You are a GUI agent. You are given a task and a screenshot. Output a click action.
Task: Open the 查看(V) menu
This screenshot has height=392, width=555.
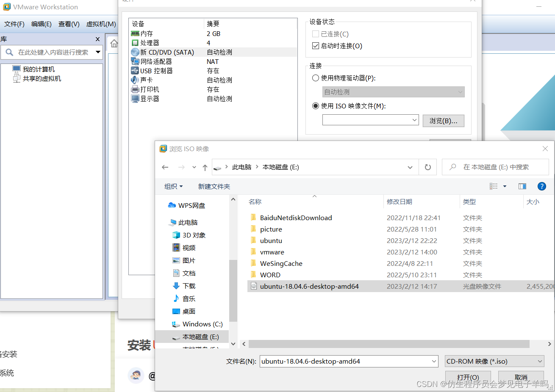point(69,24)
